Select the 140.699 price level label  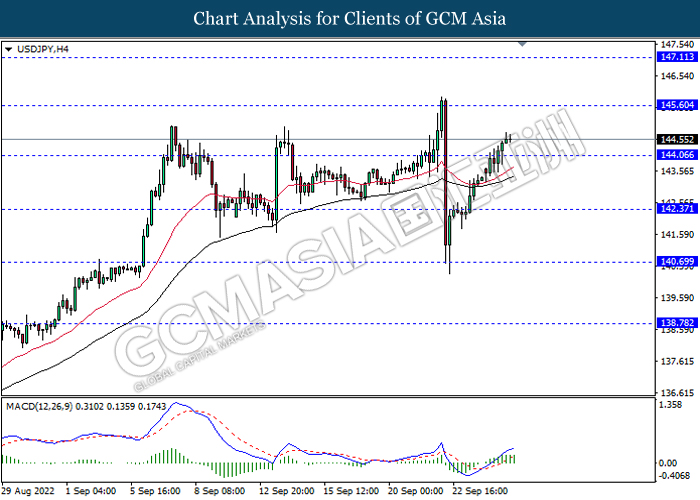(x=677, y=262)
